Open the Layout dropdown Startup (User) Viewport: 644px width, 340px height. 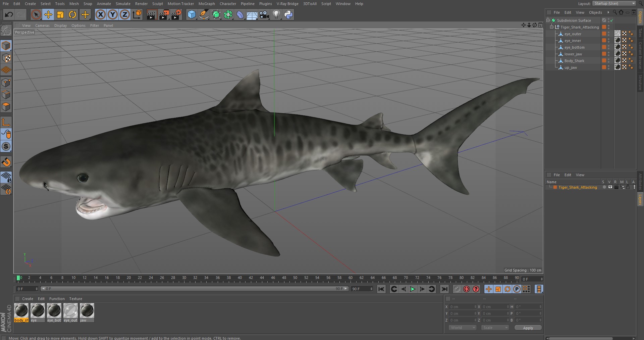(x=614, y=3)
